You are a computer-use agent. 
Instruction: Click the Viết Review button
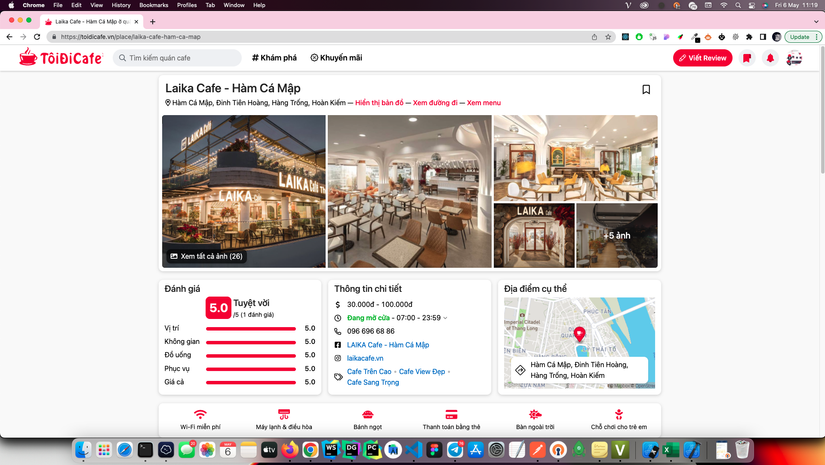[702, 58]
